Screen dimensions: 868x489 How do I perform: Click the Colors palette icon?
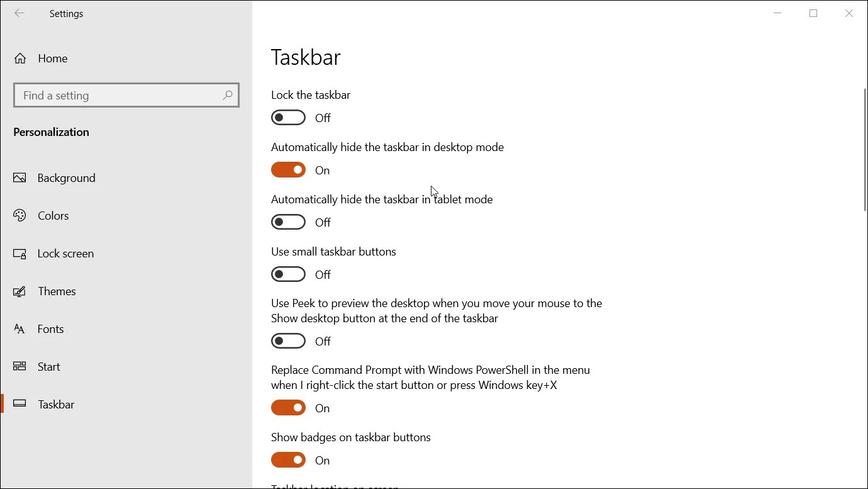[x=19, y=216]
